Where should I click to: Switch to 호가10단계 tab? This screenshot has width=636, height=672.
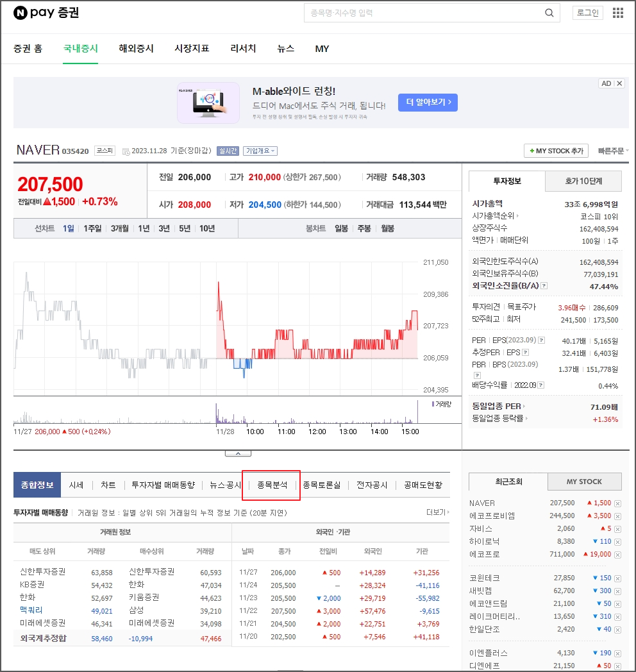(x=583, y=181)
